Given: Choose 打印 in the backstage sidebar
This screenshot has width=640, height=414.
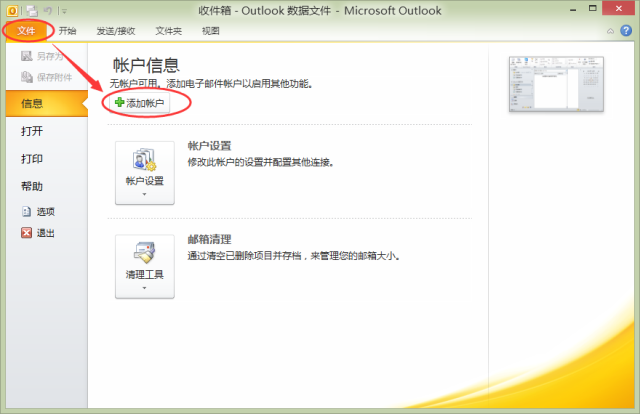Looking at the screenshot, I should (x=32, y=159).
